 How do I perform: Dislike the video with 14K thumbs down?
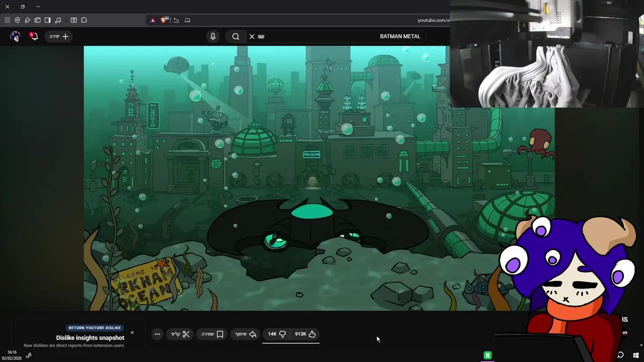click(277, 334)
